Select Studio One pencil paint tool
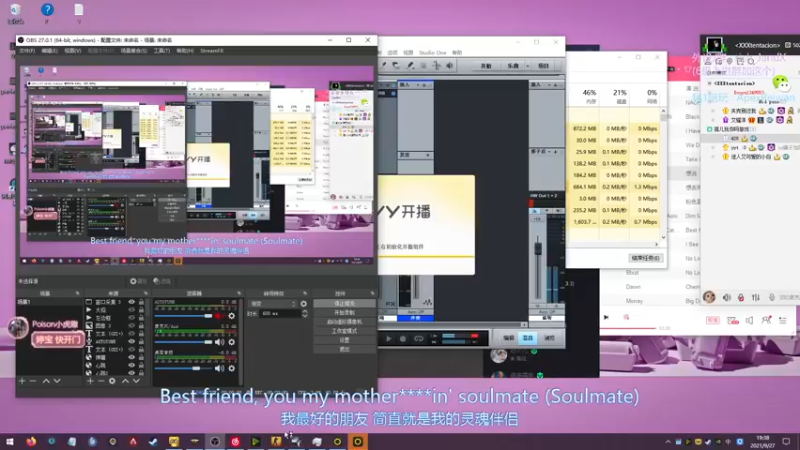Image resolution: width=800 pixels, height=450 pixels. [410, 65]
